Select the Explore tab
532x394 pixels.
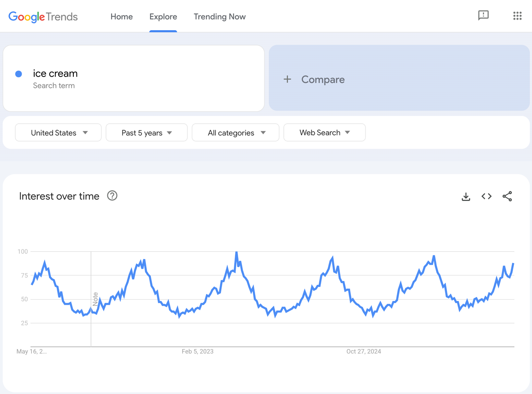tap(163, 17)
